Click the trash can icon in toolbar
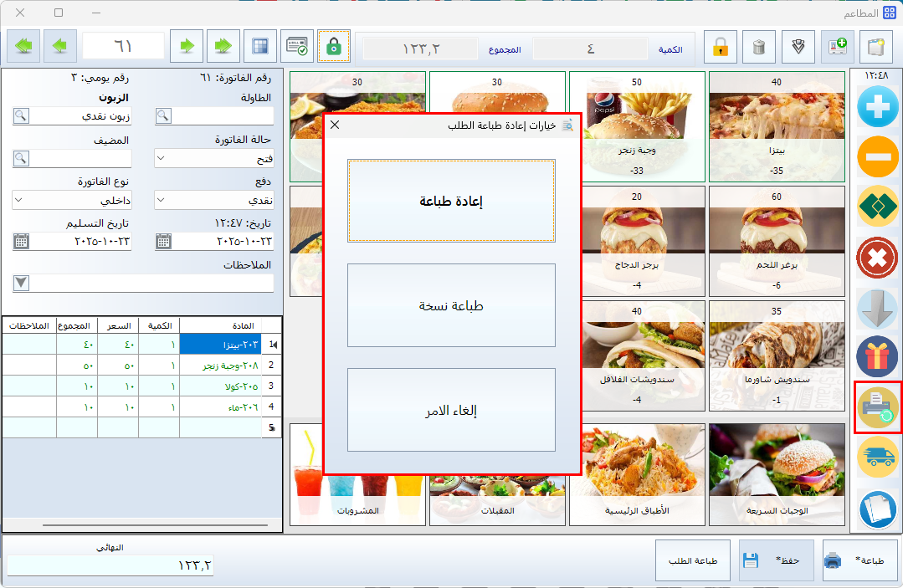The image size is (903, 588). point(759,47)
